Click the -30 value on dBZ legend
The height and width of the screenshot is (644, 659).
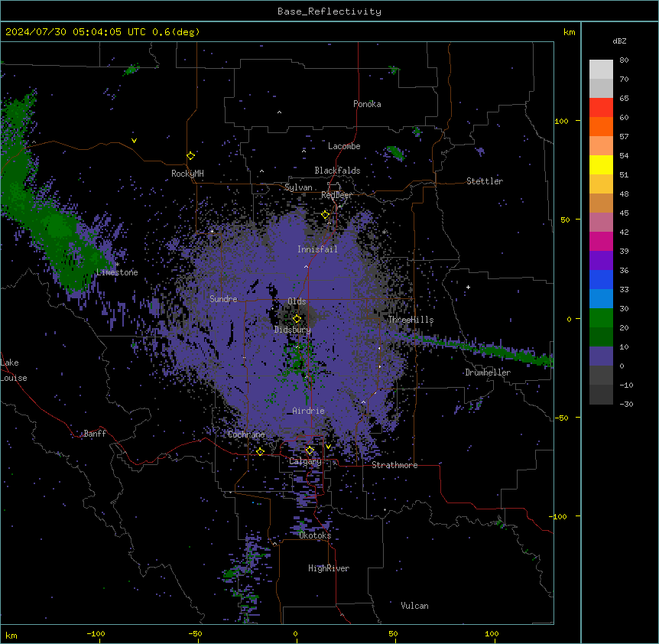[626, 404]
